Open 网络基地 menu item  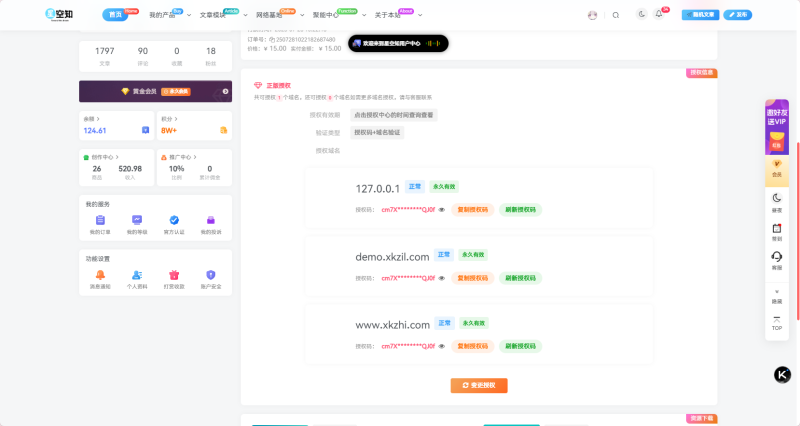(269, 15)
